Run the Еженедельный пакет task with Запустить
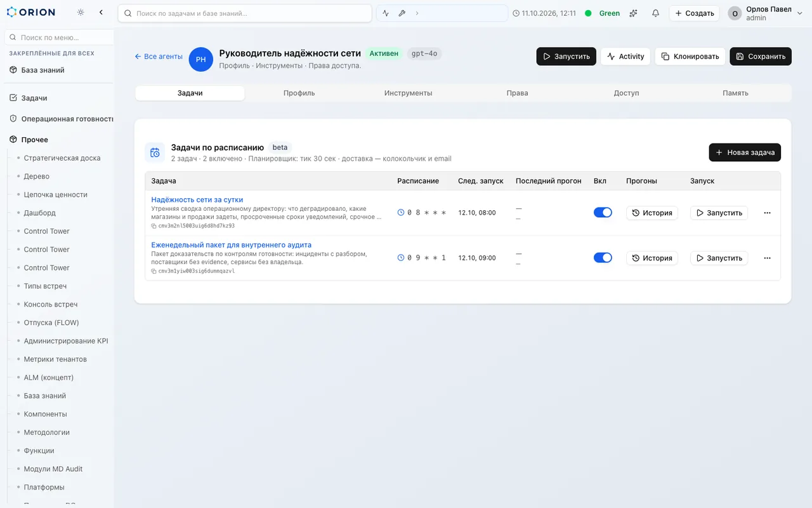This screenshot has width=812, height=508. 719,258
